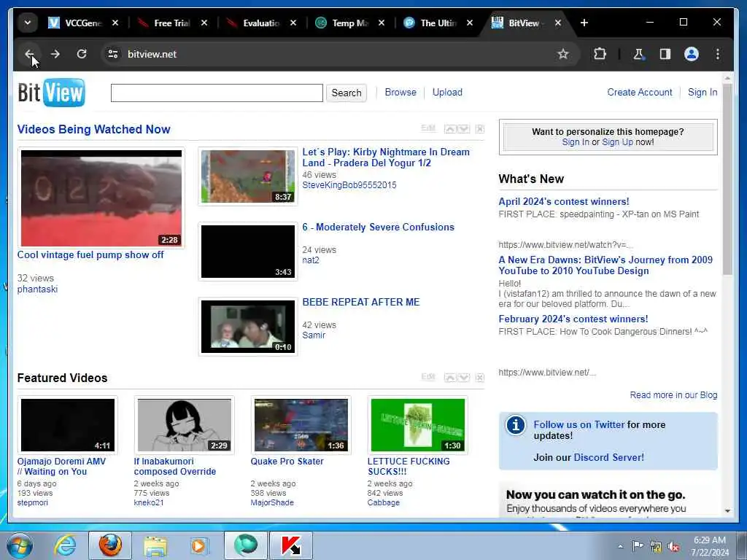Open the Browse link
747x560 pixels.
[400, 93]
